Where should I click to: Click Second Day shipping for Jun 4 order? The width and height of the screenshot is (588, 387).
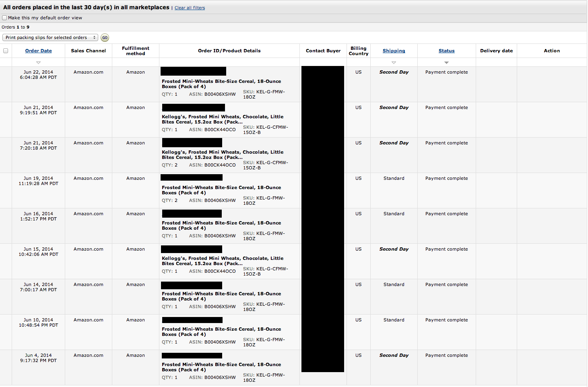pos(394,355)
